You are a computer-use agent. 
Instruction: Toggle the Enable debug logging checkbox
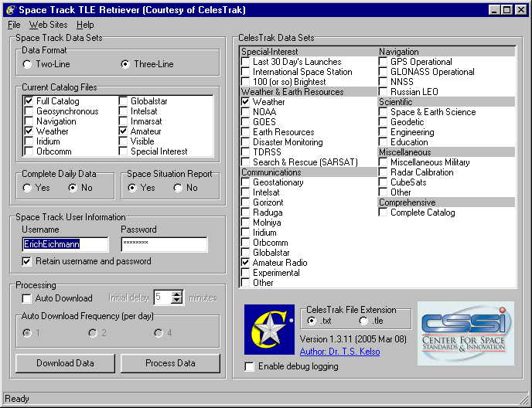[x=249, y=366]
